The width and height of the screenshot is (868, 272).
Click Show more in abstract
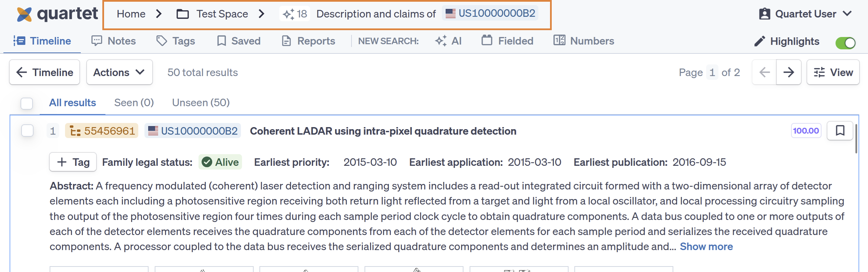706,247
